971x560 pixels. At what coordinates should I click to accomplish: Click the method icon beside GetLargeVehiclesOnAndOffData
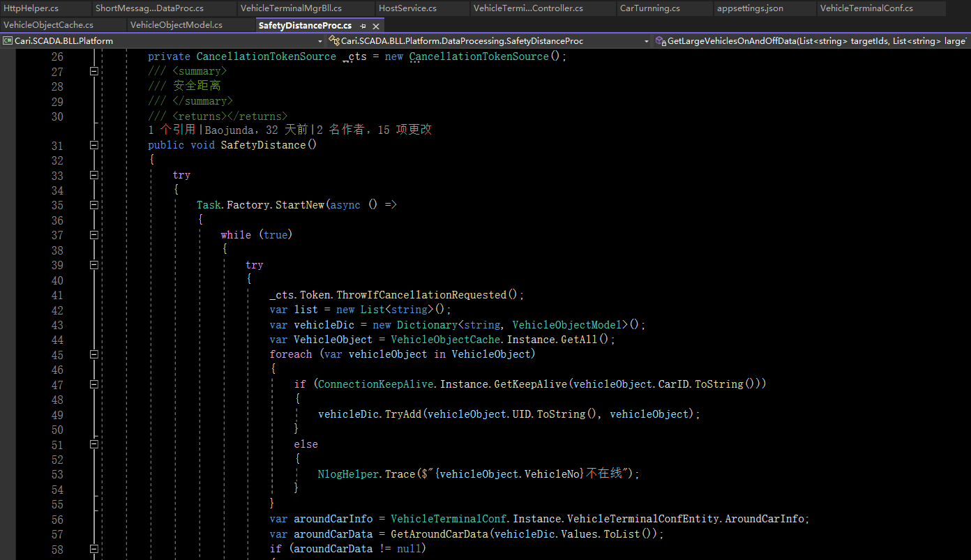click(661, 41)
